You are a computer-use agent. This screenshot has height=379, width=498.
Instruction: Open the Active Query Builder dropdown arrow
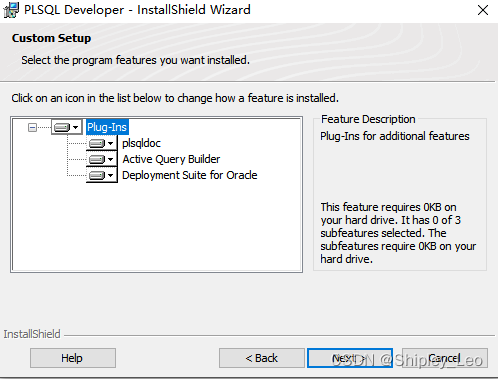pyautogui.click(x=111, y=159)
